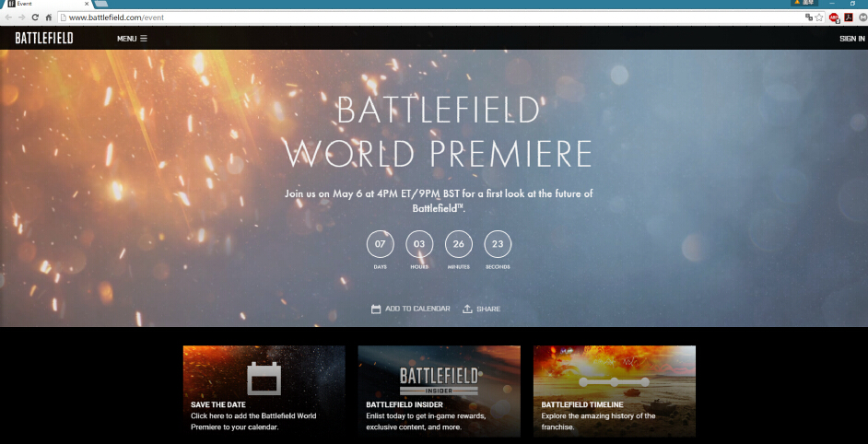The height and width of the screenshot is (444, 868).
Task: Click 'Enlist today to get in-game rewards' text
Action: click(426, 421)
